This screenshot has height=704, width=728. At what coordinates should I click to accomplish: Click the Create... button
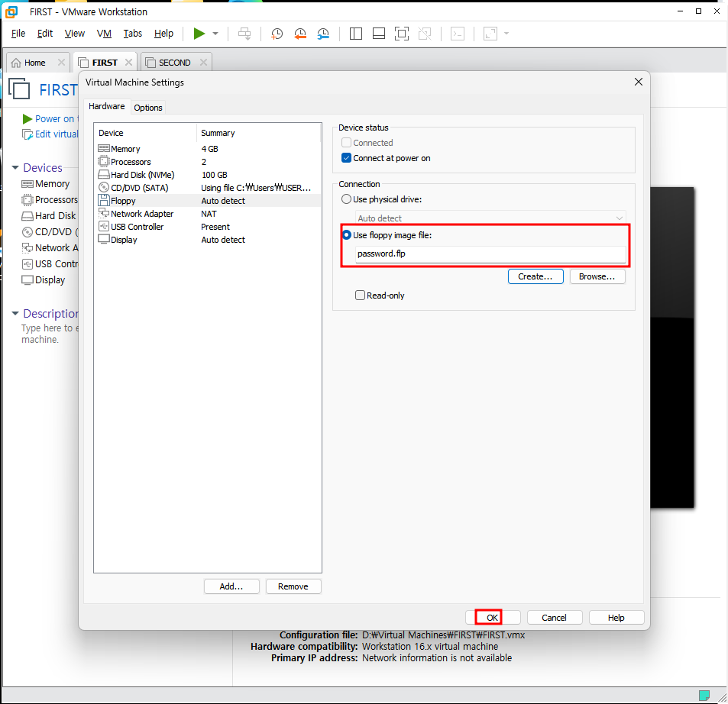535,276
